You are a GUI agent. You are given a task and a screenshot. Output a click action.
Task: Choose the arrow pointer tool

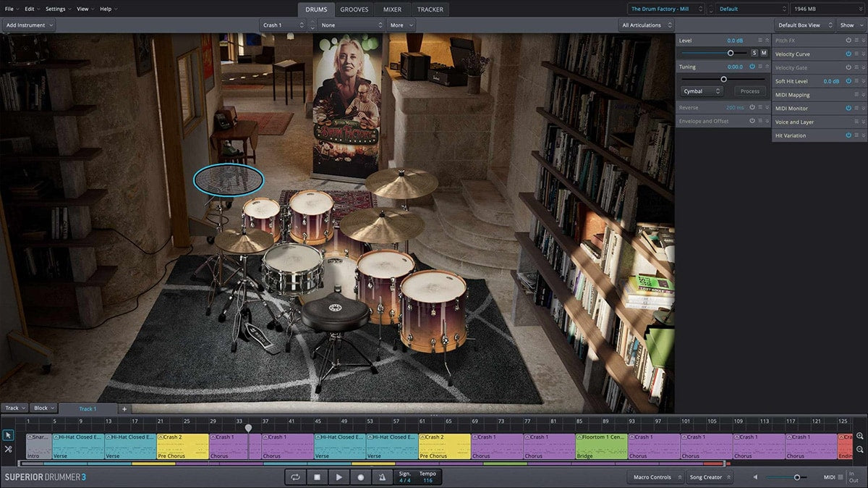(x=8, y=435)
